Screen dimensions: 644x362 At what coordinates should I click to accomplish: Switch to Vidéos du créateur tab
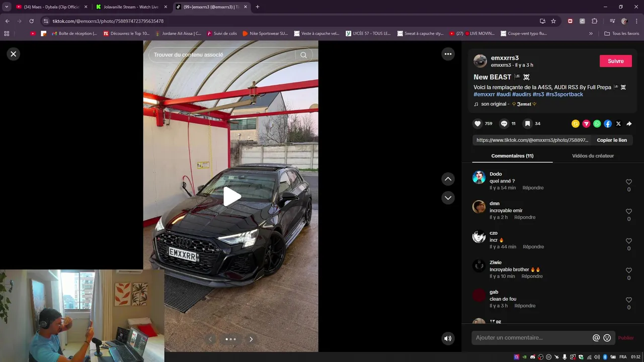tap(593, 156)
